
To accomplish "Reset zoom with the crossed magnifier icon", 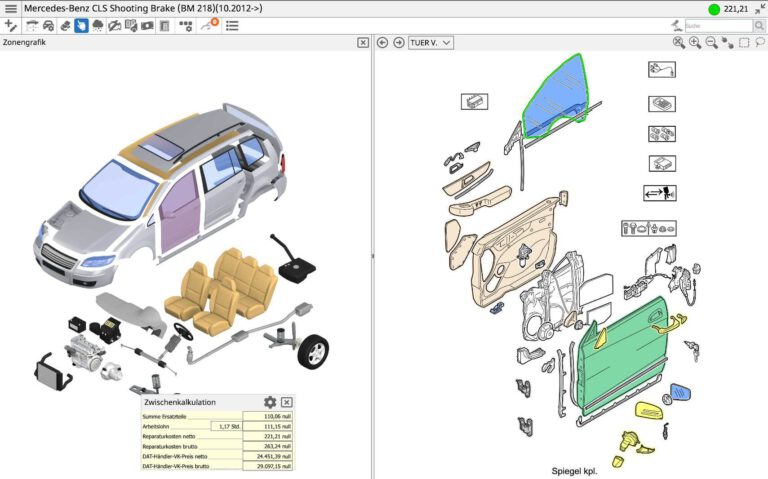I will (678, 43).
